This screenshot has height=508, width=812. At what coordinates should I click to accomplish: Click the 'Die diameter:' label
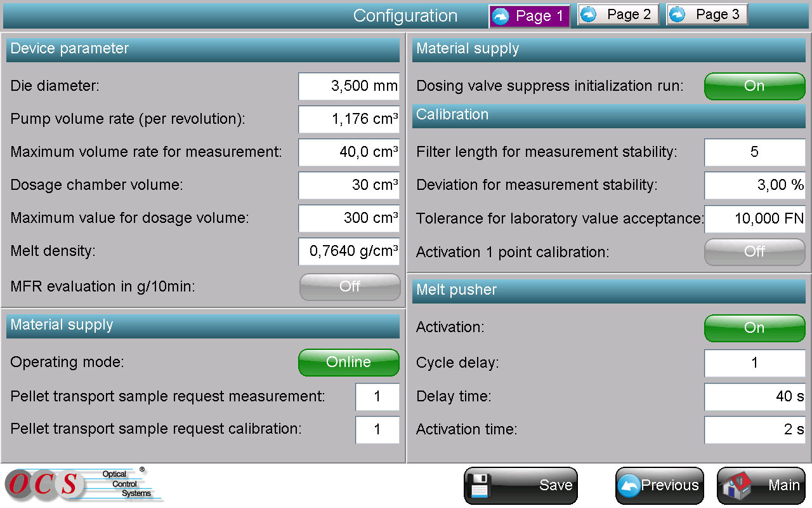[55, 86]
